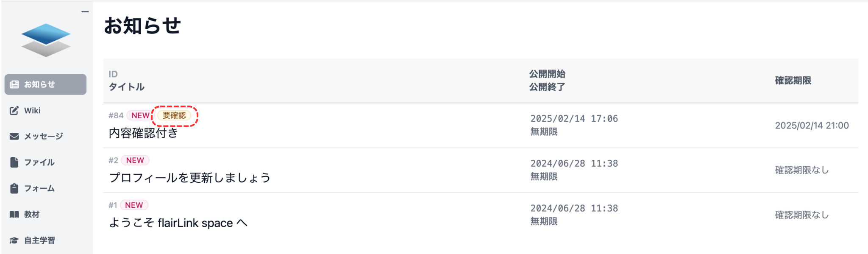Click the フォーム clipboard icon
Image resolution: width=868 pixels, height=254 pixels.
tap(14, 188)
